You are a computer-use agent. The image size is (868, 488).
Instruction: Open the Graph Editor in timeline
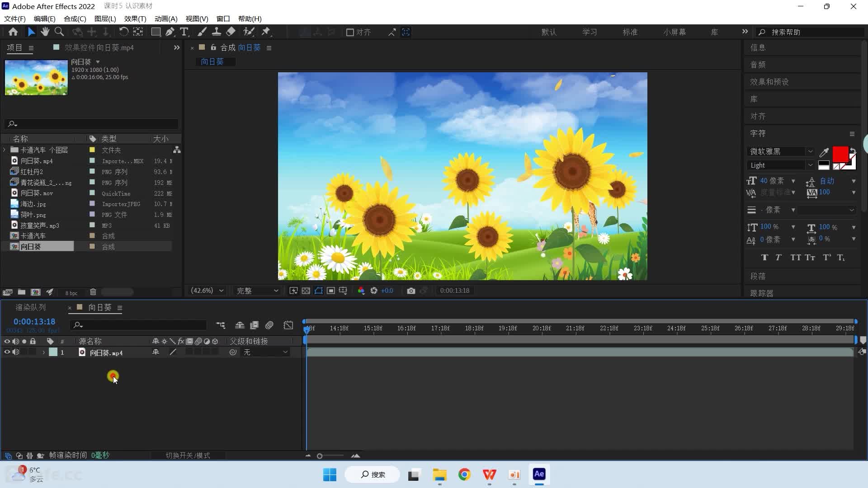pyautogui.click(x=288, y=325)
